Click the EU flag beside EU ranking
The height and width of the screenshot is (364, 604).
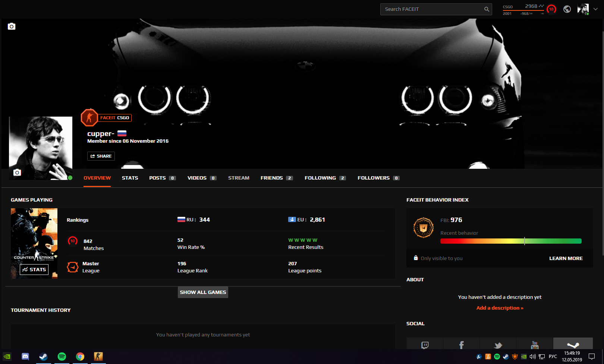[x=292, y=219]
